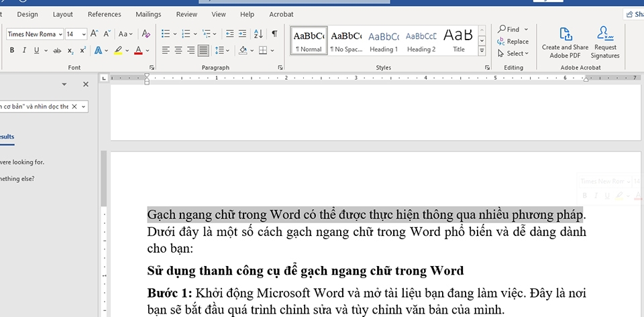
Task: Toggle Show/Hide paragraph marks
Action: [274, 34]
